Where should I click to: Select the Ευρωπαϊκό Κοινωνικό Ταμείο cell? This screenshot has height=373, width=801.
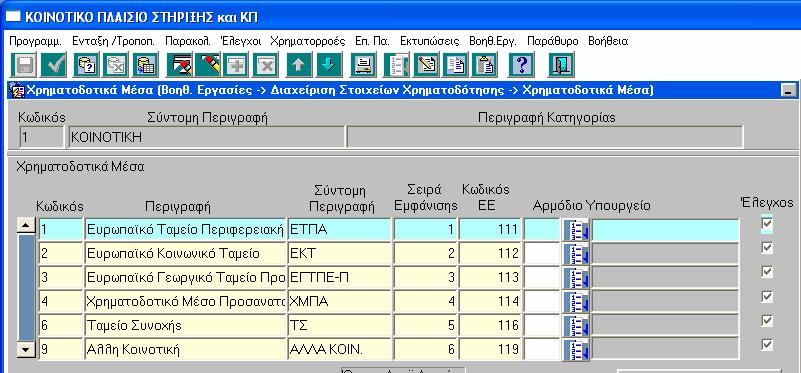pyautogui.click(x=186, y=254)
